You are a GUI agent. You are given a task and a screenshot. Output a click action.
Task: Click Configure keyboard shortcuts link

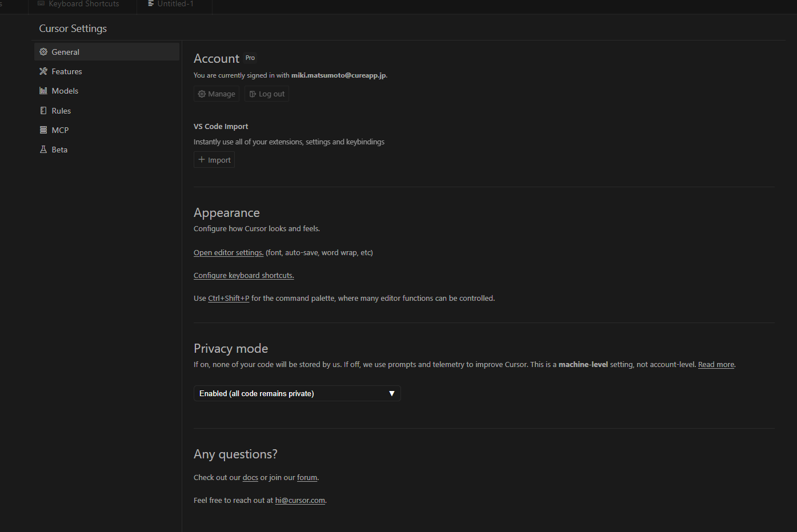pyautogui.click(x=243, y=276)
